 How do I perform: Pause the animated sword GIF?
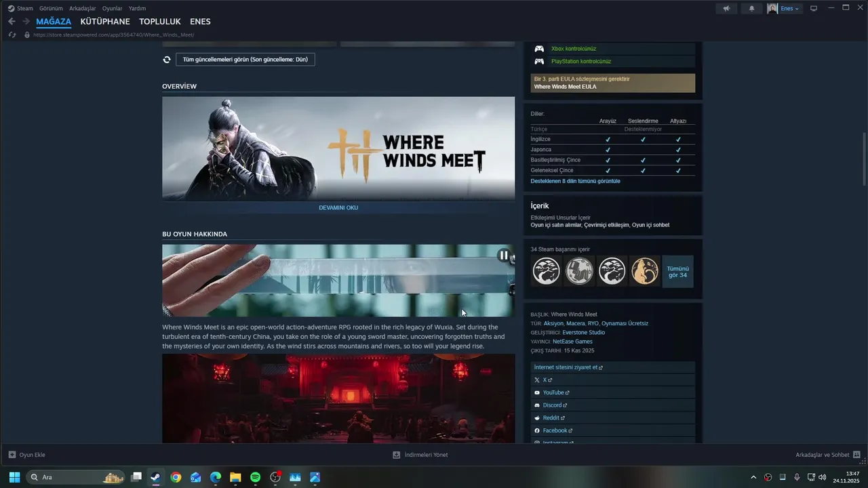point(503,255)
